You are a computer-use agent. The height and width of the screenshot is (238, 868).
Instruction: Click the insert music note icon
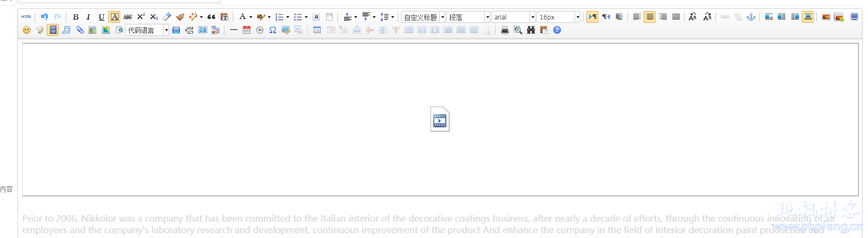click(66, 30)
